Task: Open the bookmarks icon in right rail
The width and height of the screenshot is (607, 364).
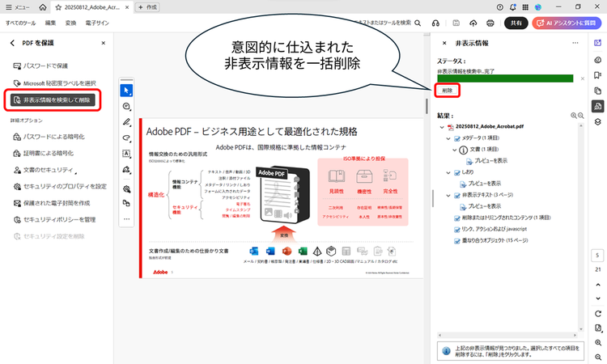Action: (598, 75)
